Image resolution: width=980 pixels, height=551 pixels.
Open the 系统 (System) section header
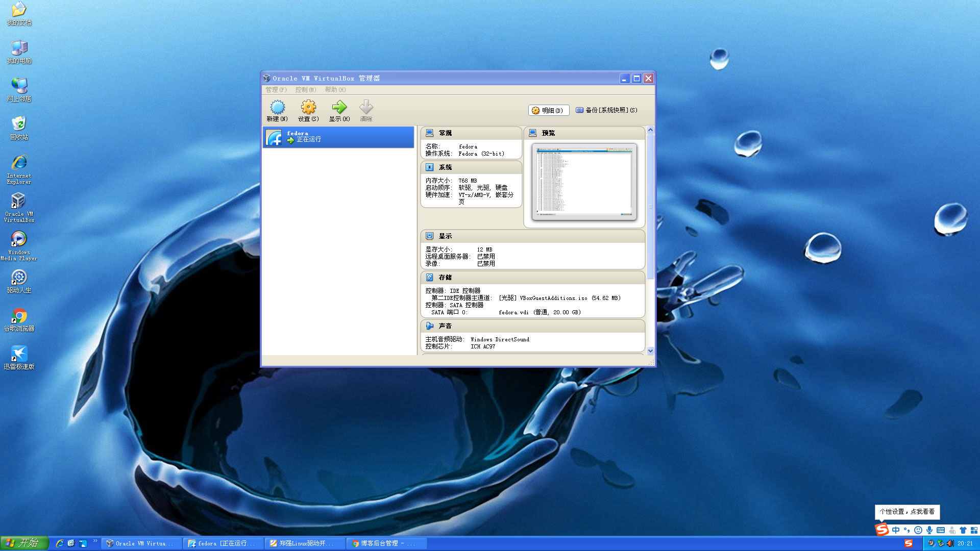coord(471,167)
